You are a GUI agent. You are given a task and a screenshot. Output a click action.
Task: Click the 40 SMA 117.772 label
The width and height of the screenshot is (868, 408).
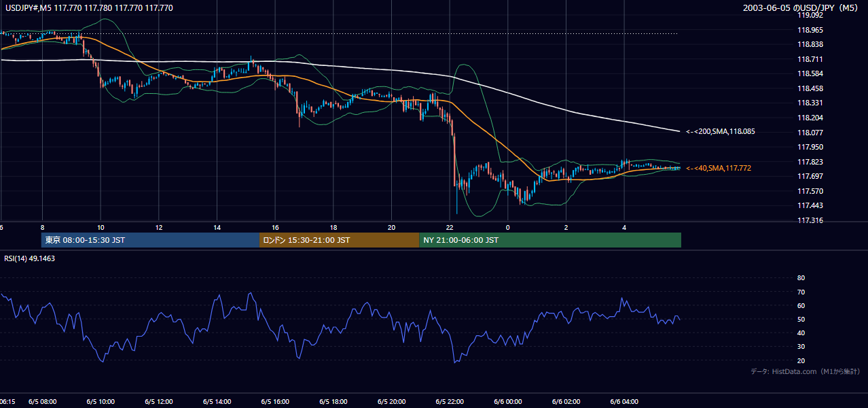[x=719, y=168]
